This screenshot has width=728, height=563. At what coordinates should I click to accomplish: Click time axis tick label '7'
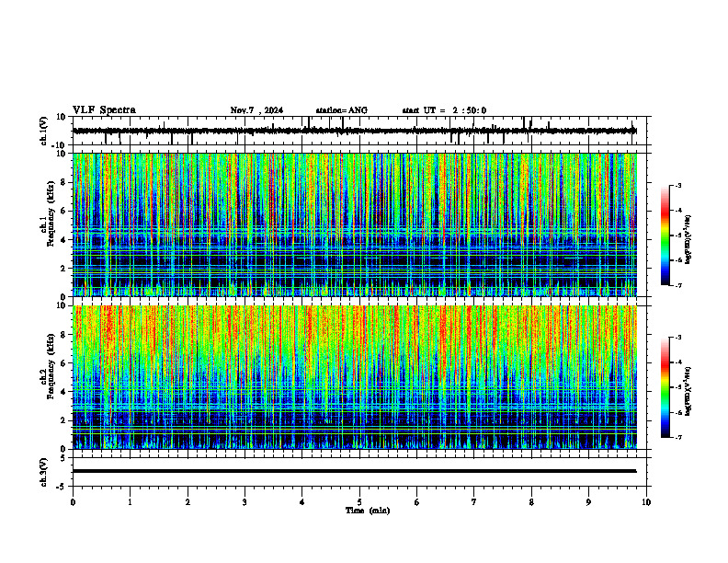[474, 502]
